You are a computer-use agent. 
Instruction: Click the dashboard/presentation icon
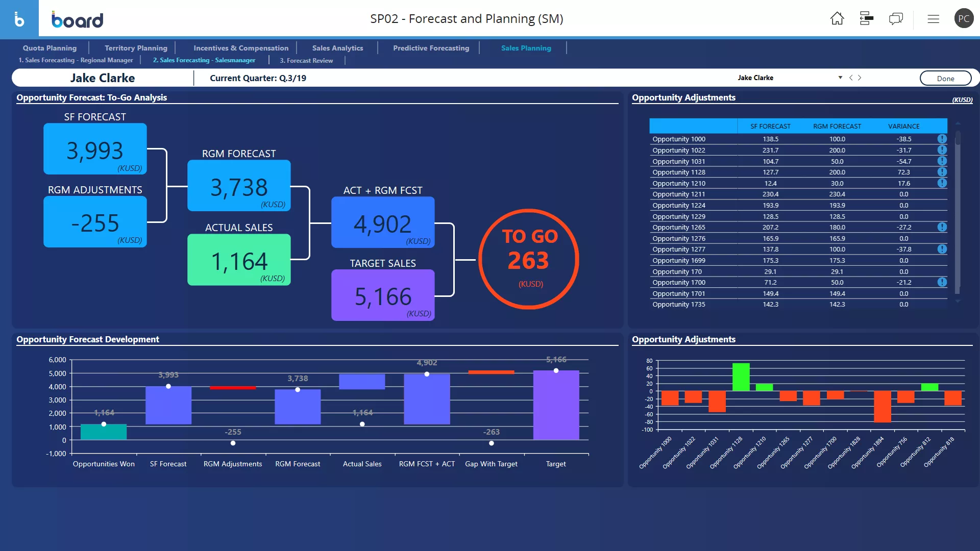866,18
